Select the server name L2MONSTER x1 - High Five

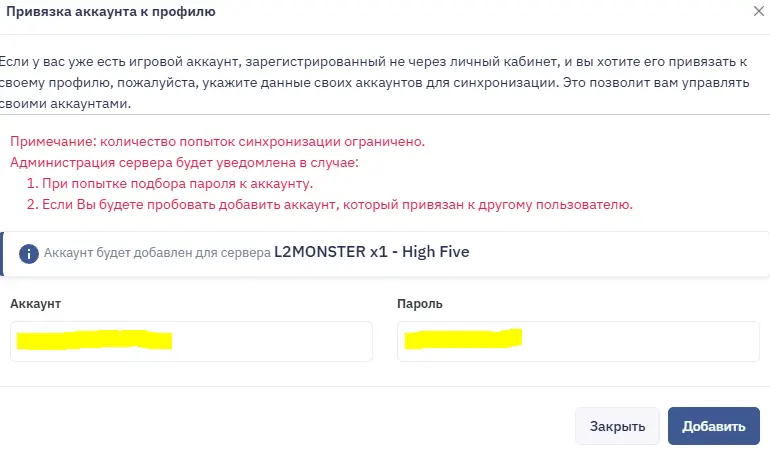pos(371,252)
